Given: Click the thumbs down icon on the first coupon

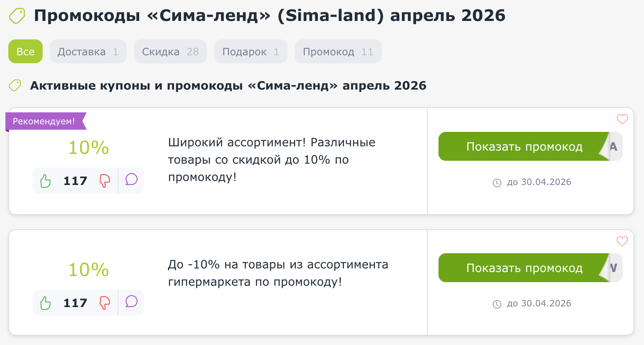Looking at the screenshot, I should tap(104, 181).
